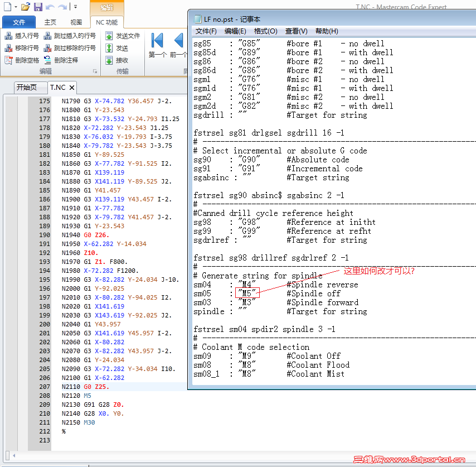Screen dimensions: 476x467
Task: Open the 编辑 group dialog launcher
Action: pyautogui.click(x=95, y=71)
